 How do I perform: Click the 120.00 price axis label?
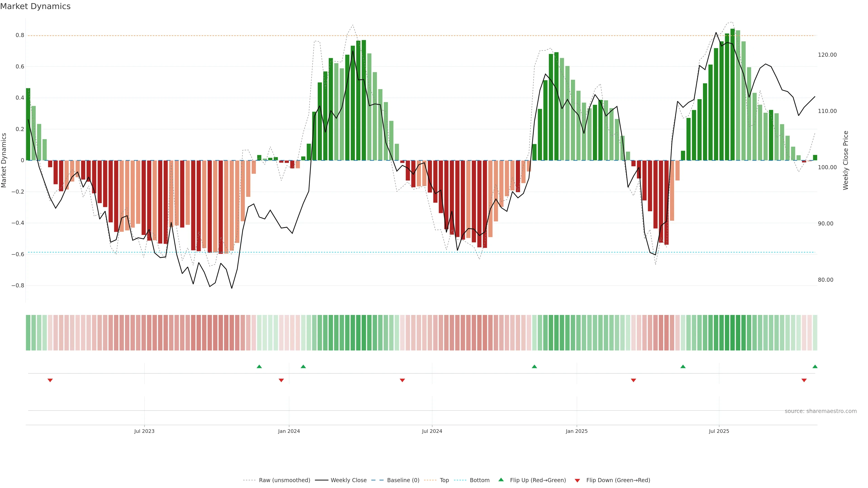827,55
